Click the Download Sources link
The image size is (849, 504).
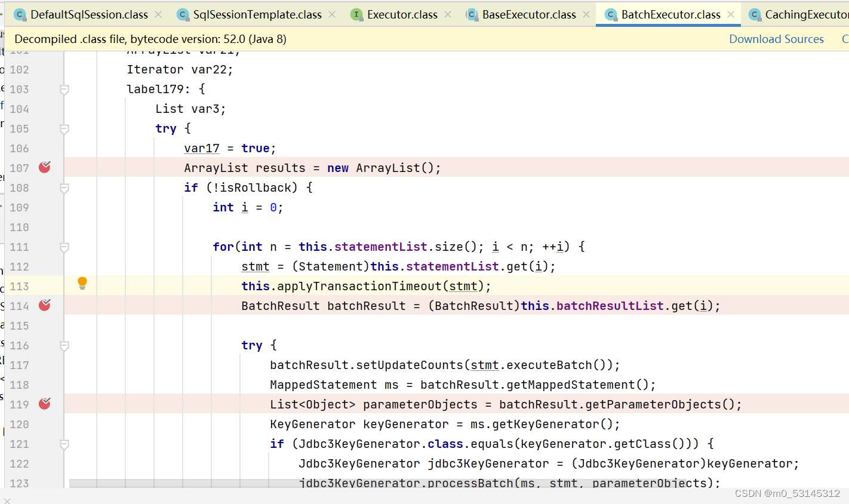[x=776, y=39]
